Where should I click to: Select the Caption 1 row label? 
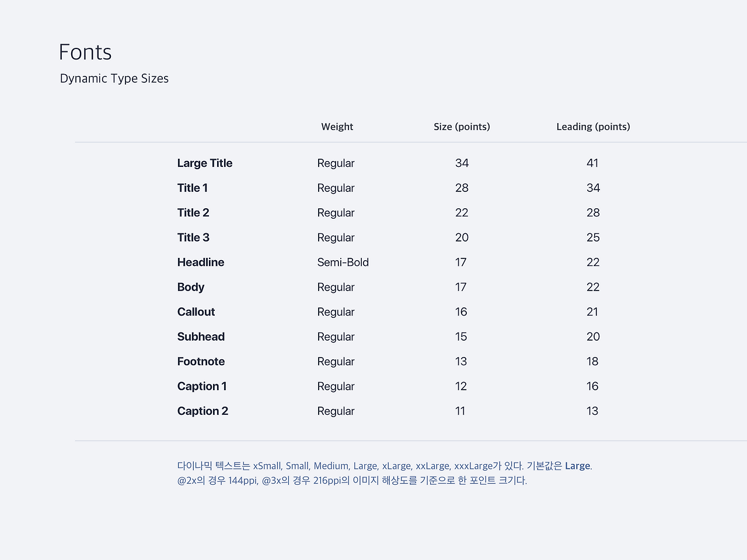tap(202, 386)
